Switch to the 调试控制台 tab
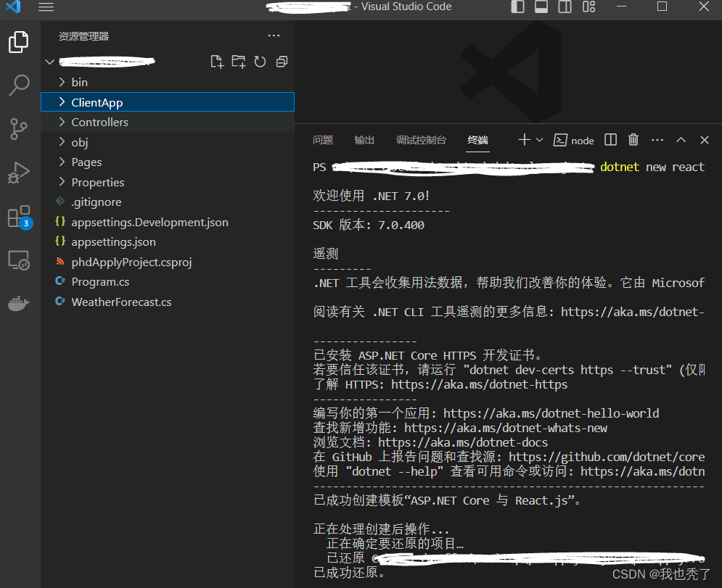The width and height of the screenshot is (722, 588). tap(421, 140)
